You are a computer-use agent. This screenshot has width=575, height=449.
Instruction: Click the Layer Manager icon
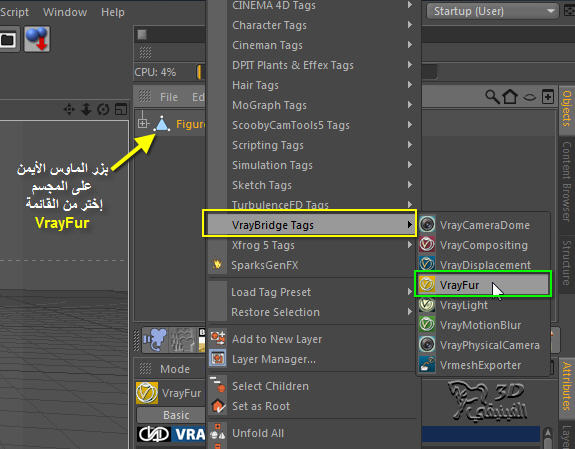218,358
